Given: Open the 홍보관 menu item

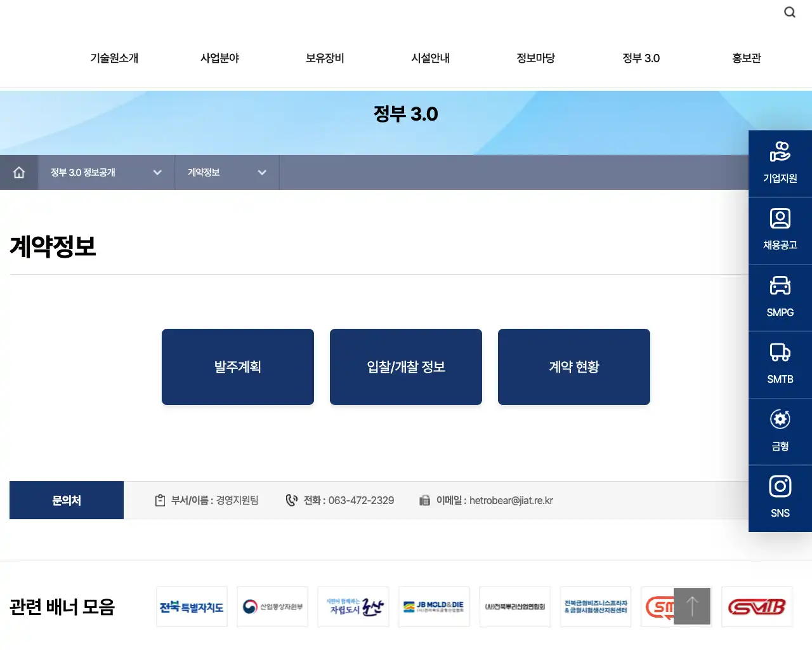Looking at the screenshot, I should tap(746, 58).
